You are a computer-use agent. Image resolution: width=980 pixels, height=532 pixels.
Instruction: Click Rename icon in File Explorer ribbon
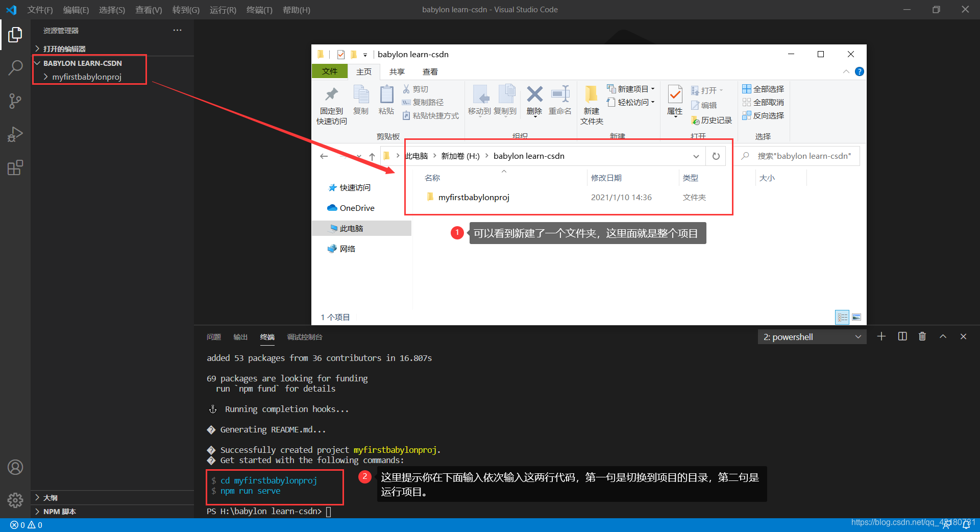pos(560,101)
